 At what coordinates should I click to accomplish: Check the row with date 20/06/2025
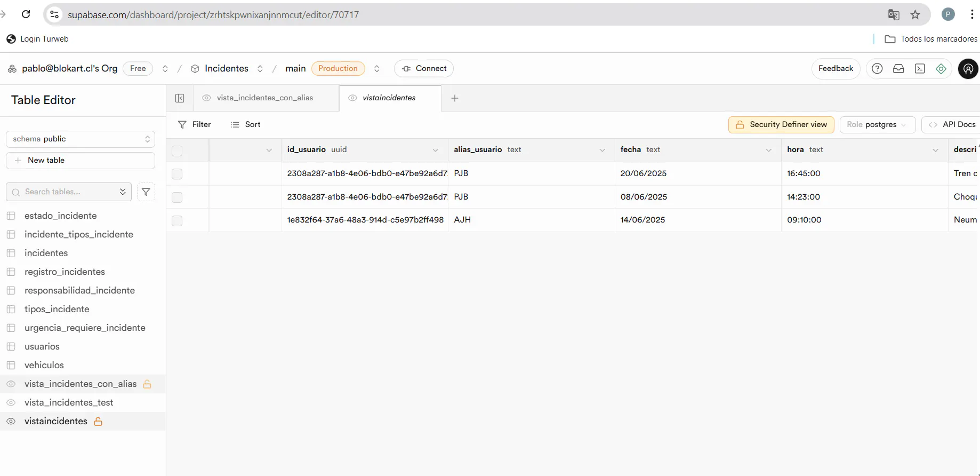coord(177,174)
